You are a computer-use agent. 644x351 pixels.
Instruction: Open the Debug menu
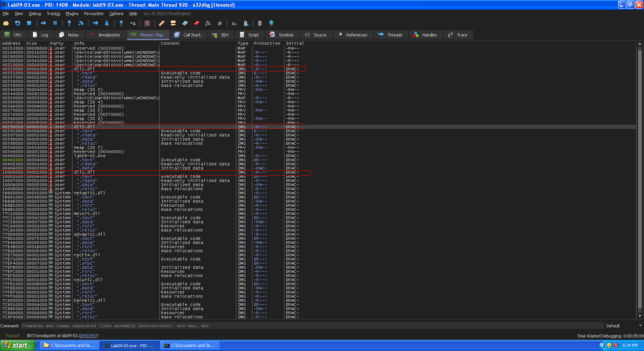(x=35, y=14)
